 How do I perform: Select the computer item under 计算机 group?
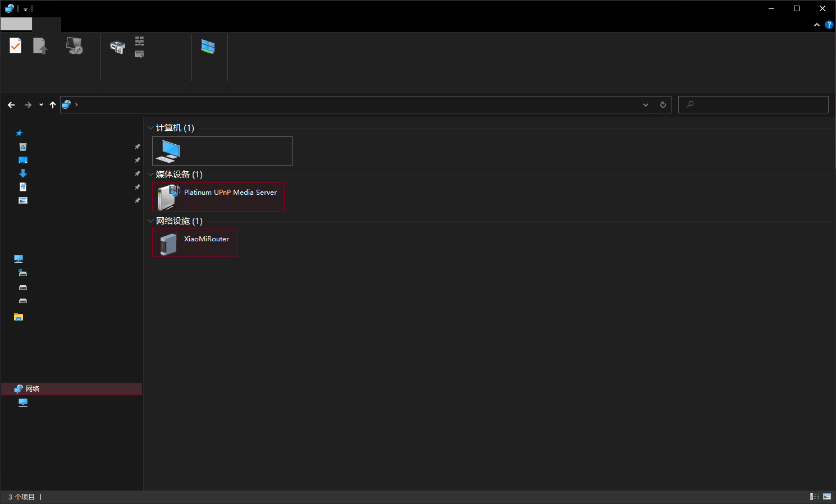click(222, 151)
